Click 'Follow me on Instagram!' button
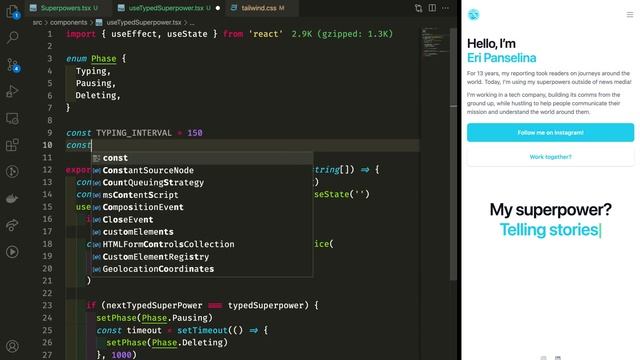 click(551, 133)
